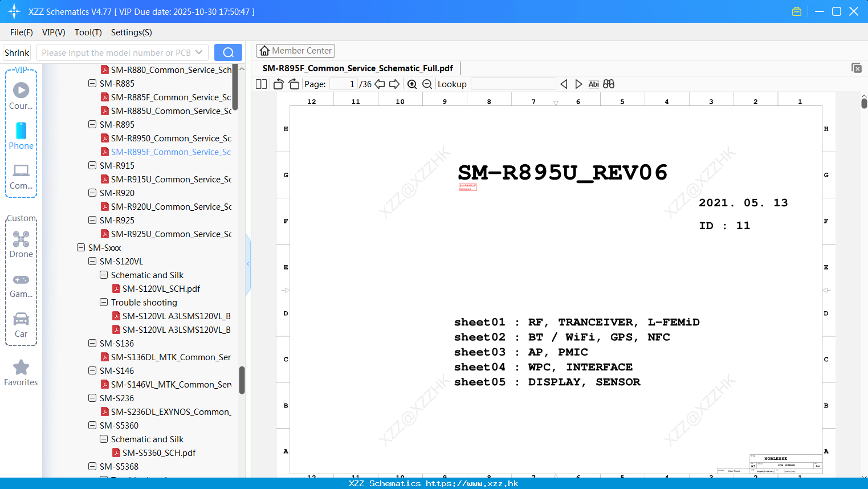Collapse SM-R920 tree node

click(x=92, y=193)
